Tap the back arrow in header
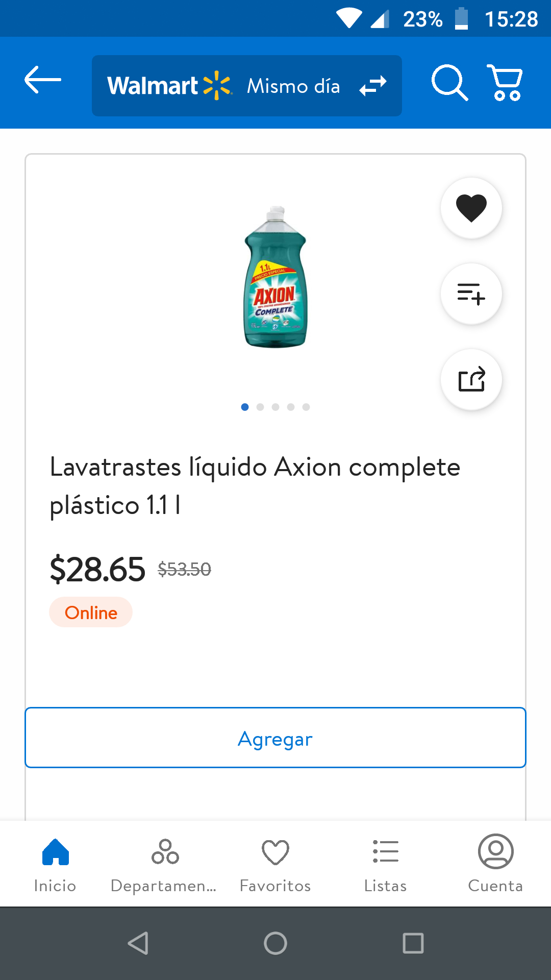The image size is (551, 980). (43, 80)
